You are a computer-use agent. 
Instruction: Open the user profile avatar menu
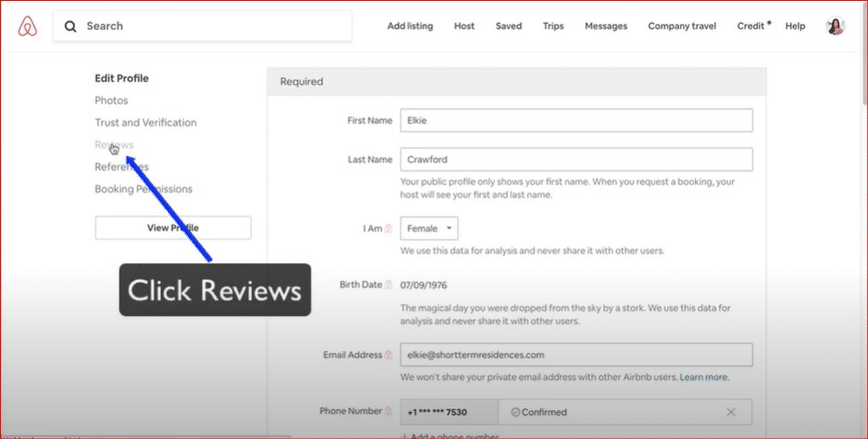[835, 26]
